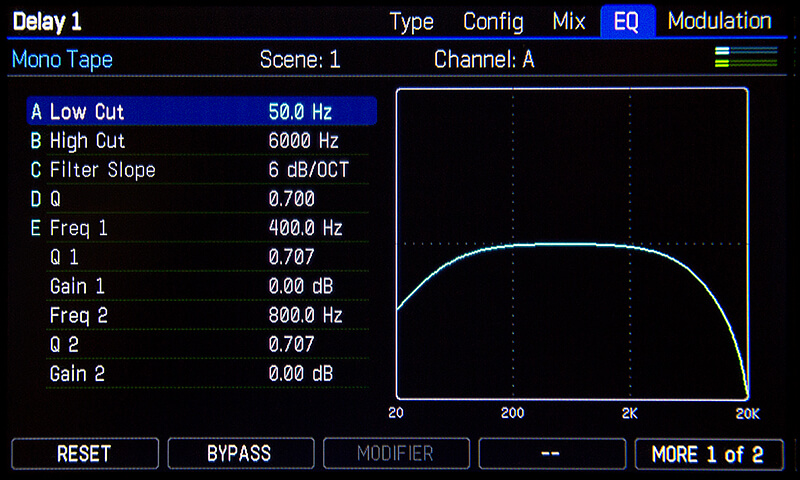Select the Mix tab
Screen dimensions: 800x480
tap(569, 21)
